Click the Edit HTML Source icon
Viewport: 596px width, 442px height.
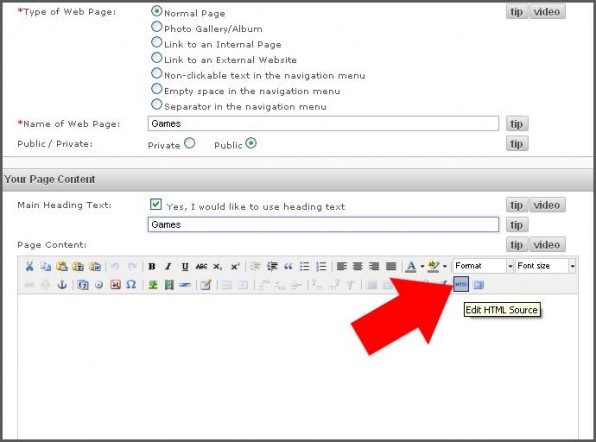point(461,284)
